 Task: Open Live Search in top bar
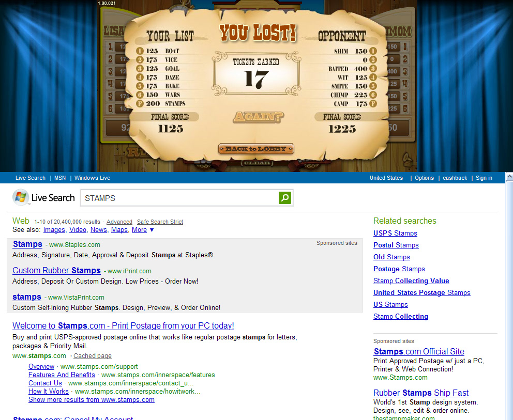coord(31,178)
